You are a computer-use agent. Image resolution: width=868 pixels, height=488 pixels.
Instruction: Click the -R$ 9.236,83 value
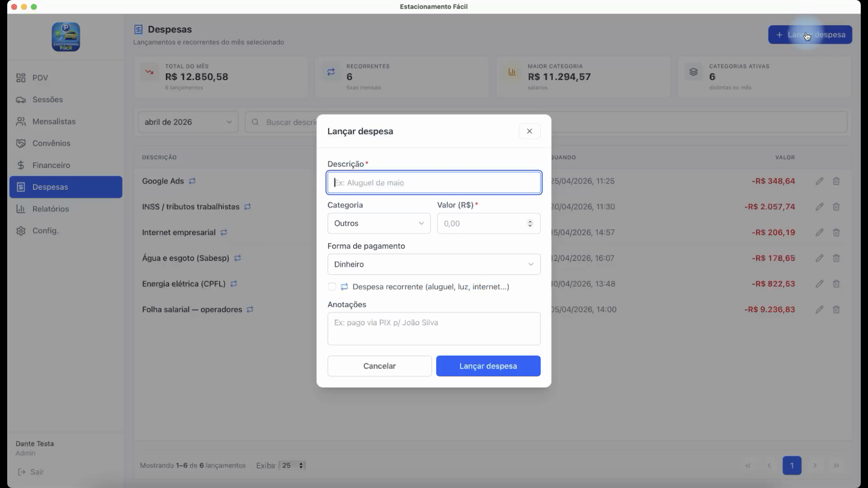click(769, 310)
